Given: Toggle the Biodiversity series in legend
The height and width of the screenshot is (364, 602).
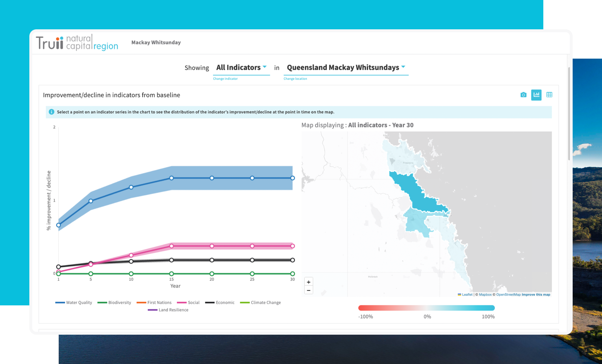Looking at the screenshot, I should pyautogui.click(x=114, y=302).
